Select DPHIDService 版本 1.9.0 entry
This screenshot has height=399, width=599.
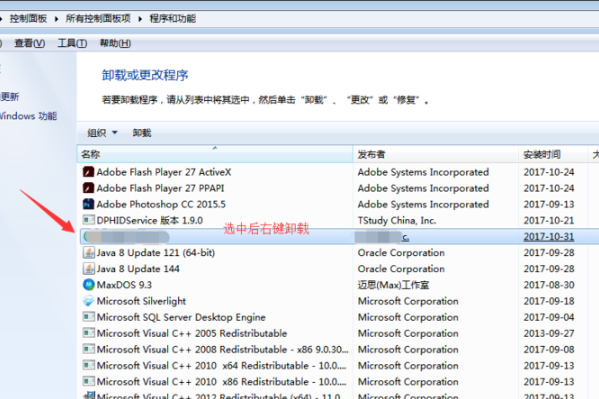(150, 220)
